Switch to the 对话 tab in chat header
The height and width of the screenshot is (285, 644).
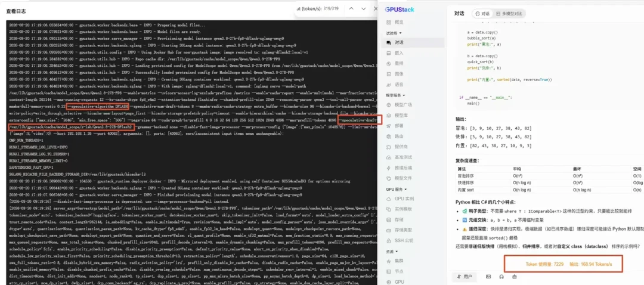[482, 14]
